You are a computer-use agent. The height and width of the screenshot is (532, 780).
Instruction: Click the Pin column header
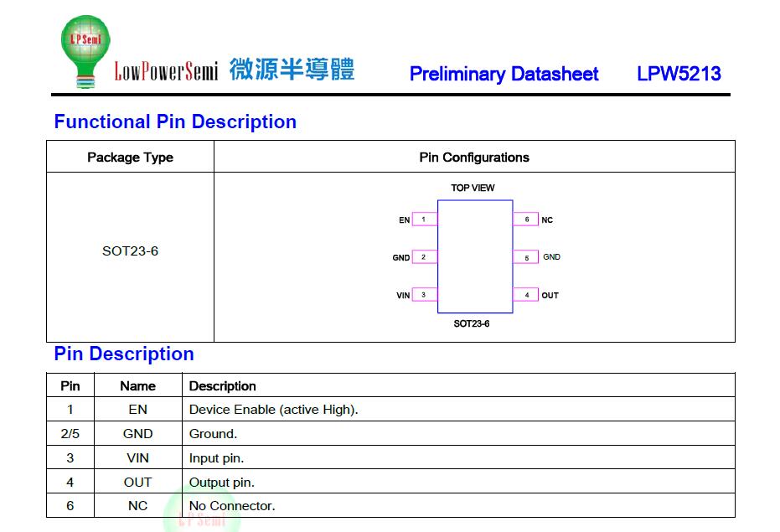70,385
